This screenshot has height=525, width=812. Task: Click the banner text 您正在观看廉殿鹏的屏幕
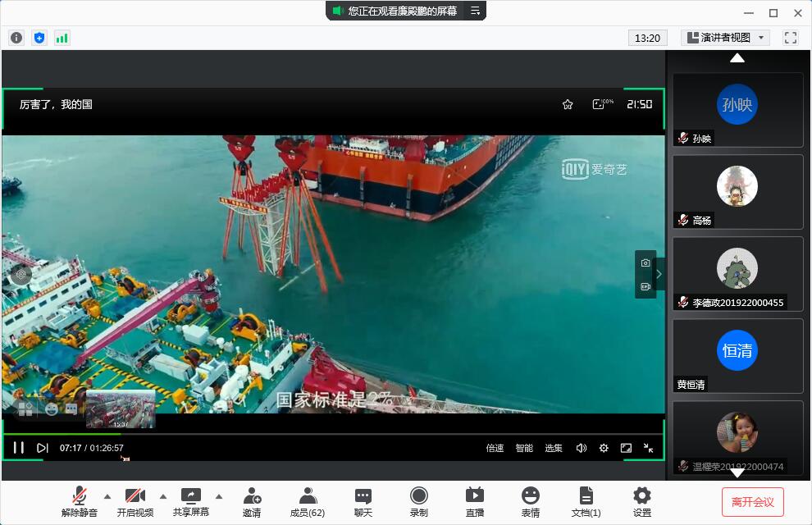[403, 11]
